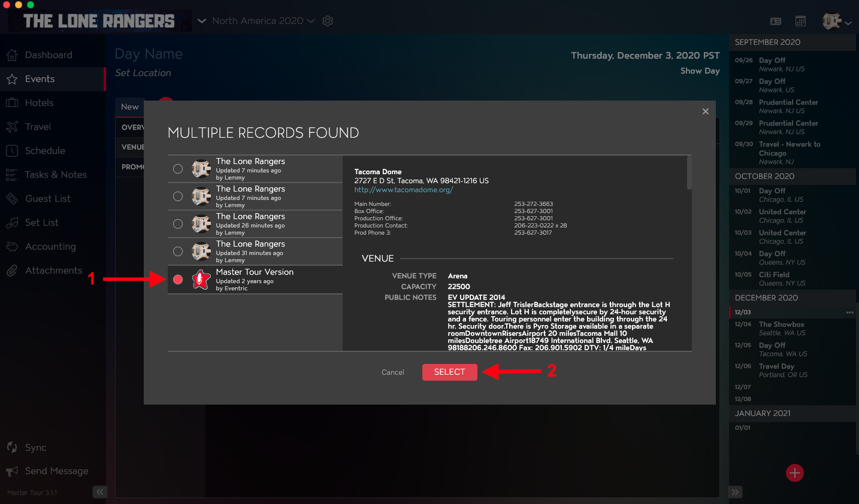This screenshot has height=504, width=859.
Task: Click The Lone Rangers logo
Action: pyautogui.click(x=99, y=21)
